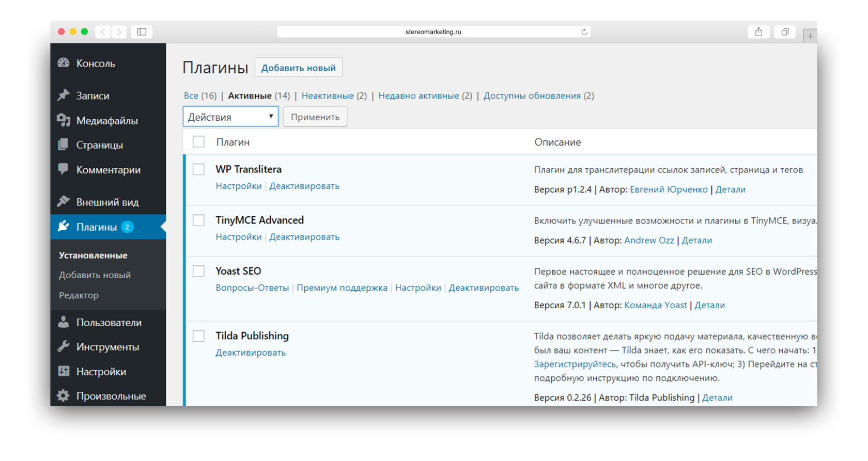Image resolution: width=868 pixels, height=461 pixels.
Task: Click the Медиафайлы media icon
Action: click(63, 120)
